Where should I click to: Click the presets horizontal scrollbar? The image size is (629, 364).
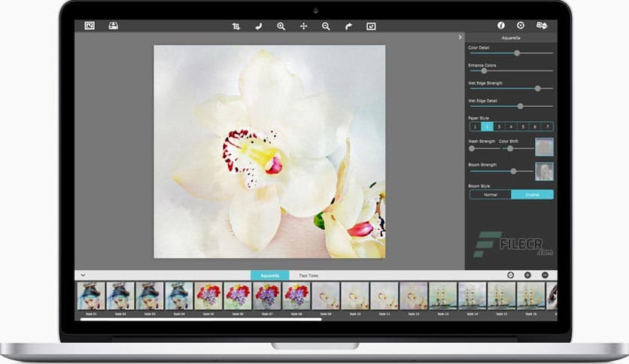[x=201, y=319]
